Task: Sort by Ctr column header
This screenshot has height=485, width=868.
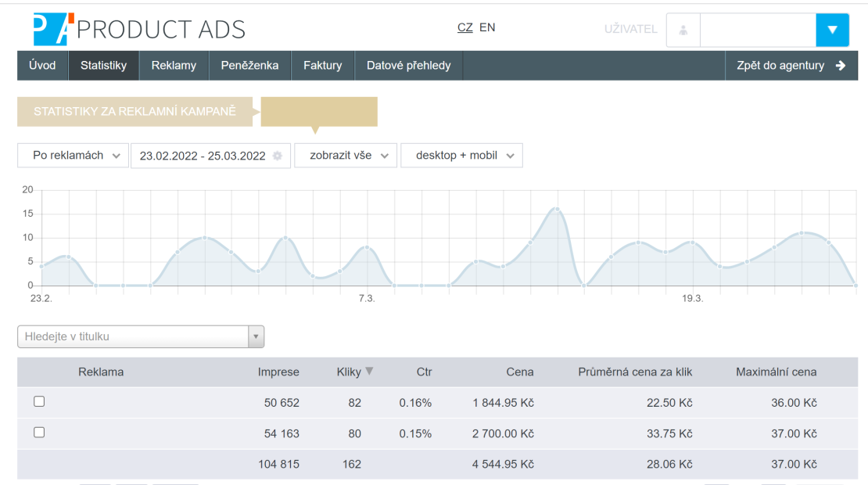Action: click(424, 372)
